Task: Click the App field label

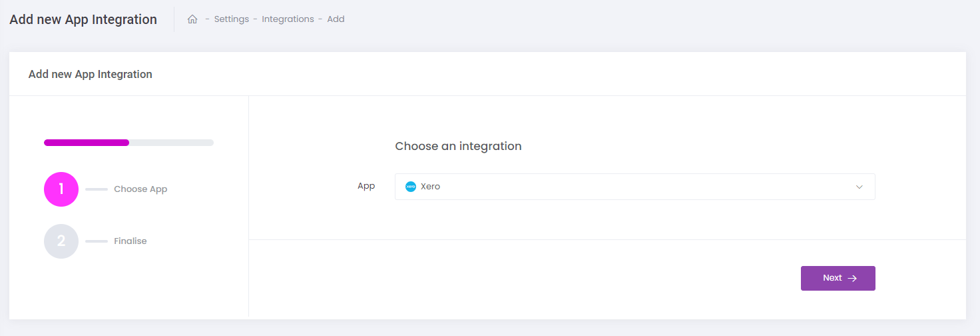Action: coord(366,186)
